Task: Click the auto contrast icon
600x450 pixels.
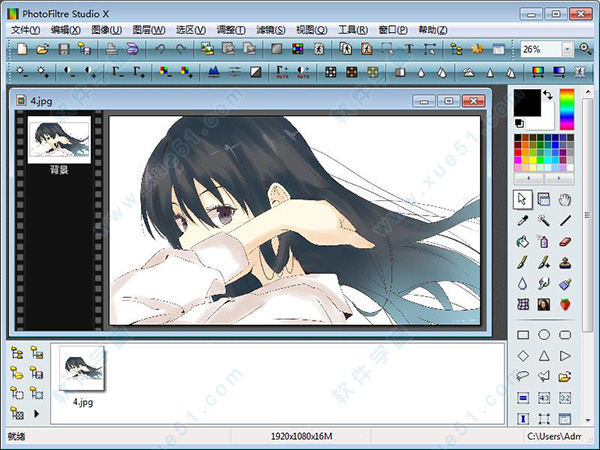Action: (303, 72)
